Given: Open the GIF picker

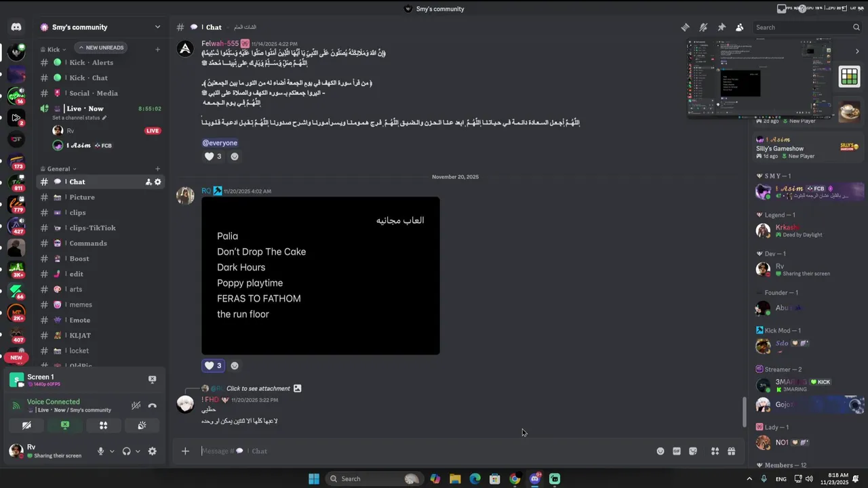Looking at the screenshot, I should coord(677,451).
